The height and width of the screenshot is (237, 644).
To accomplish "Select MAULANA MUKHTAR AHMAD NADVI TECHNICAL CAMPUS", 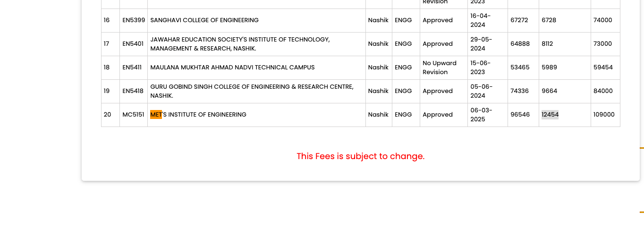I will point(232,68).
